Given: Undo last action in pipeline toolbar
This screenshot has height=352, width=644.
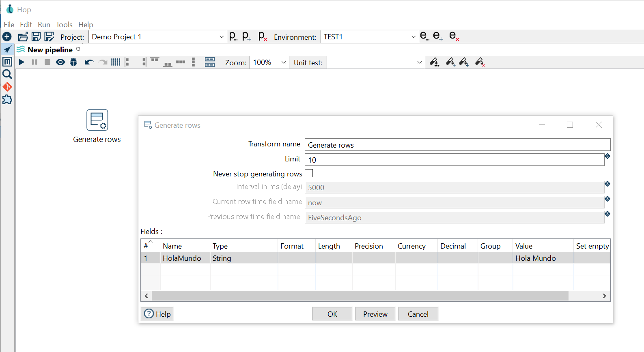Looking at the screenshot, I should coord(89,62).
